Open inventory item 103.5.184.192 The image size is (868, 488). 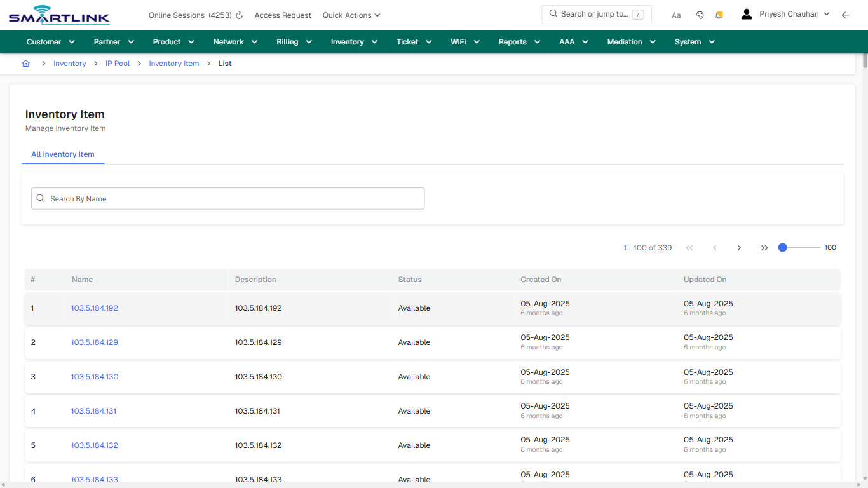click(x=94, y=308)
